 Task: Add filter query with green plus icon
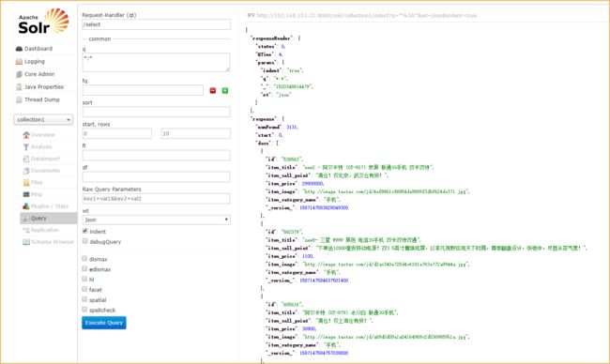[x=225, y=91]
